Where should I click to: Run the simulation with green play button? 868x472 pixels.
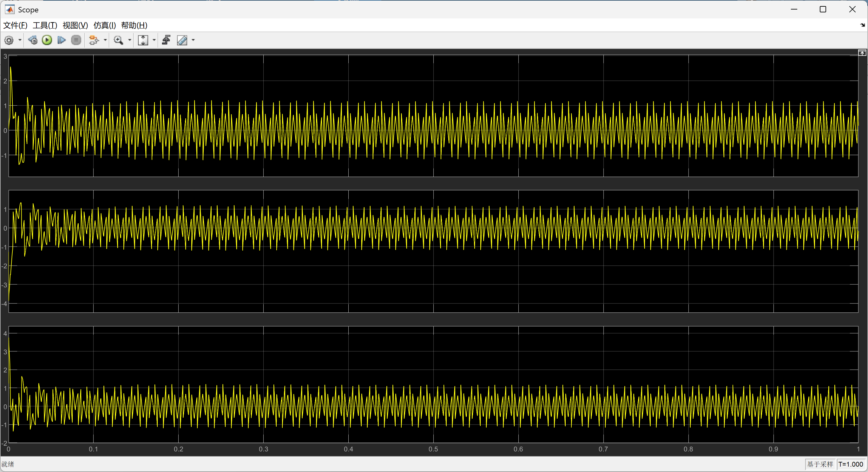click(x=47, y=40)
